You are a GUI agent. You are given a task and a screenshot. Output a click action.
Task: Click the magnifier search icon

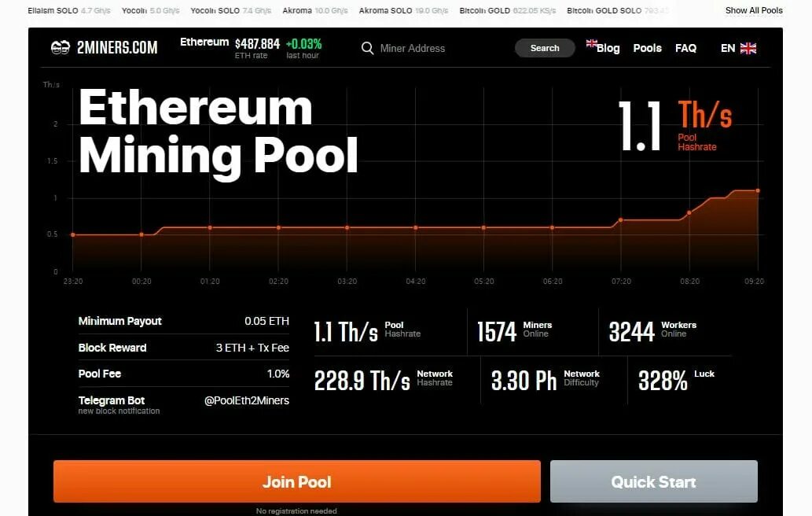[x=367, y=48]
